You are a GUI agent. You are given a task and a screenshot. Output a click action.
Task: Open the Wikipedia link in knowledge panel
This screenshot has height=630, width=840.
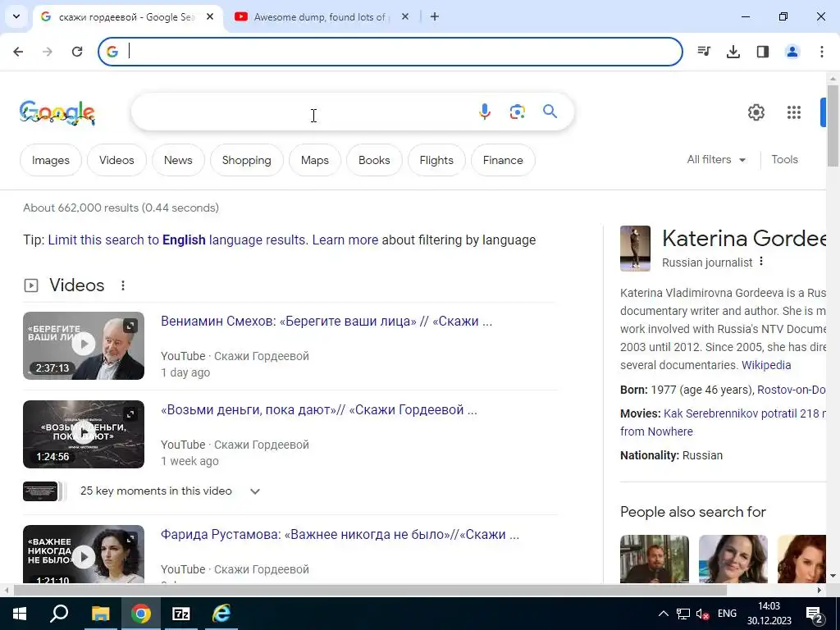766,365
